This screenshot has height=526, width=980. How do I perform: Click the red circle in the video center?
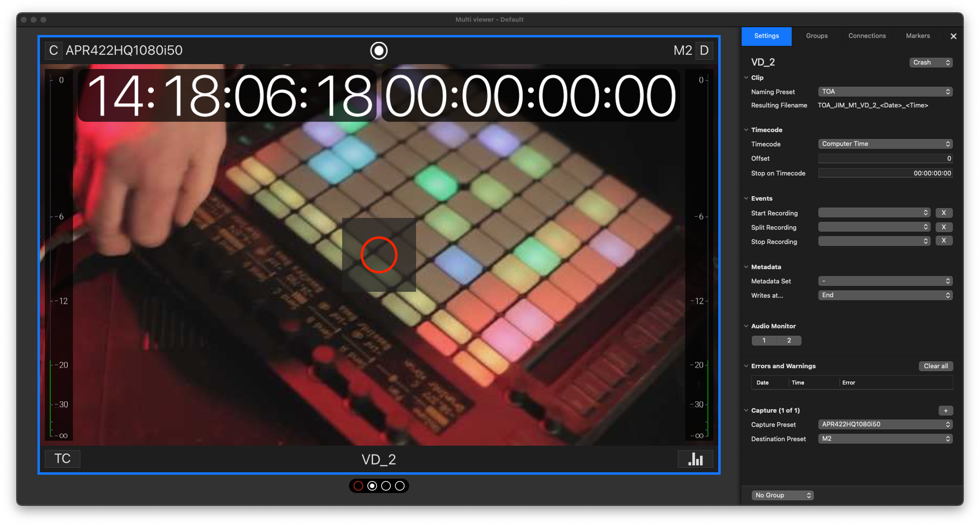click(x=379, y=255)
